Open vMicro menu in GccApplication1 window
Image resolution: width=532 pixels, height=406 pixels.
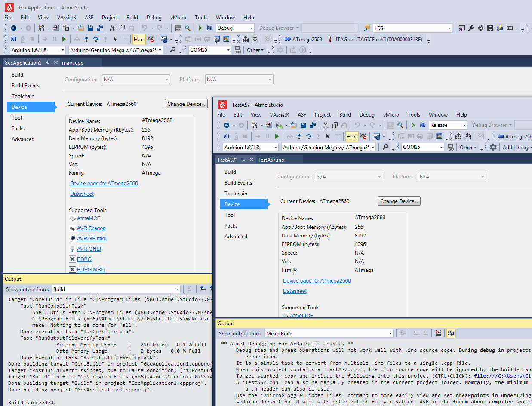click(178, 18)
